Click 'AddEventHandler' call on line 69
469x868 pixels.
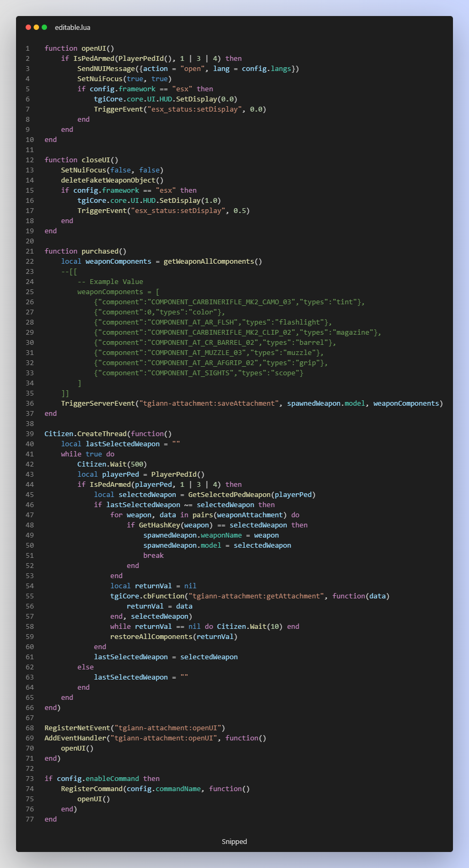[155, 738]
